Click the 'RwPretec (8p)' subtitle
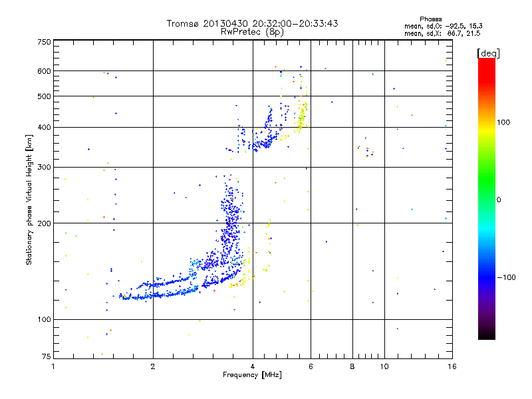Screen dimensions: 532x399 [x=252, y=32]
